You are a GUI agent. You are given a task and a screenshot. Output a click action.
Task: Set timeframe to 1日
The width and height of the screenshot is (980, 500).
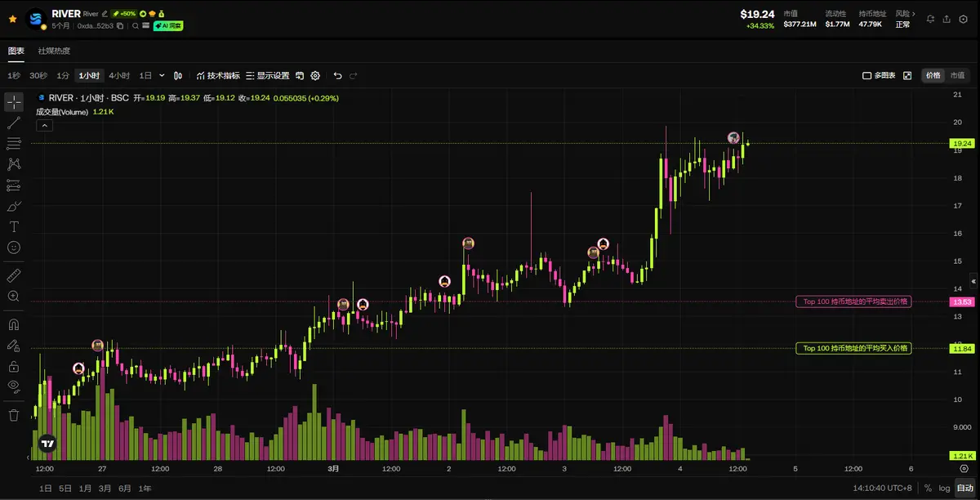pos(145,75)
